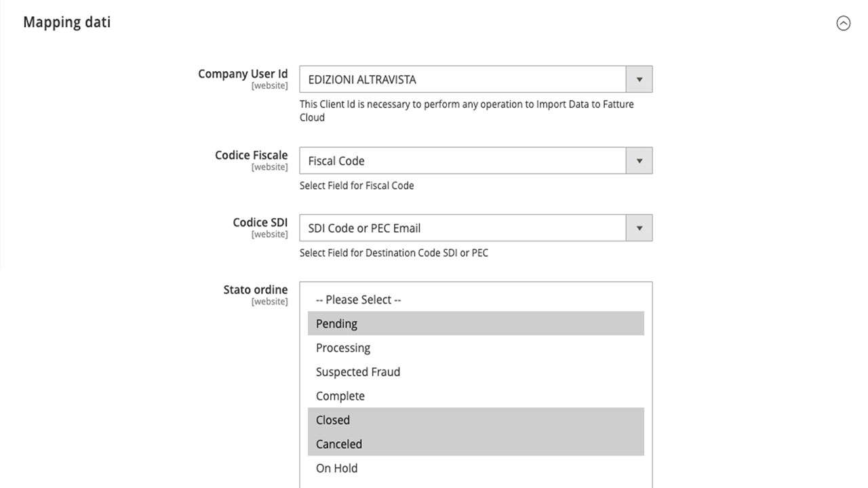
Task: Select Complete order status option
Action: click(340, 396)
